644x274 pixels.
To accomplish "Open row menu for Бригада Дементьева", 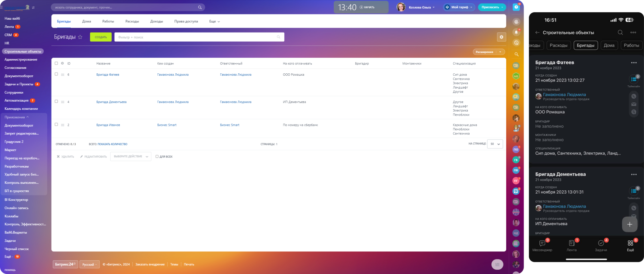I will (63, 102).
